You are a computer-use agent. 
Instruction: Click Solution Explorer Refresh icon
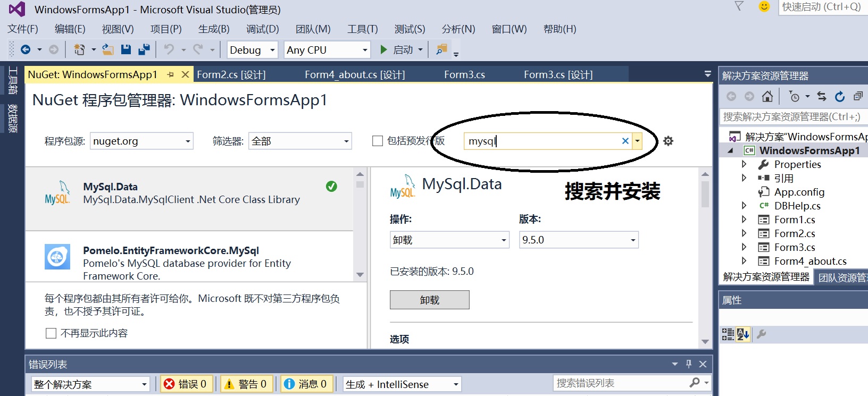(840, 96)
